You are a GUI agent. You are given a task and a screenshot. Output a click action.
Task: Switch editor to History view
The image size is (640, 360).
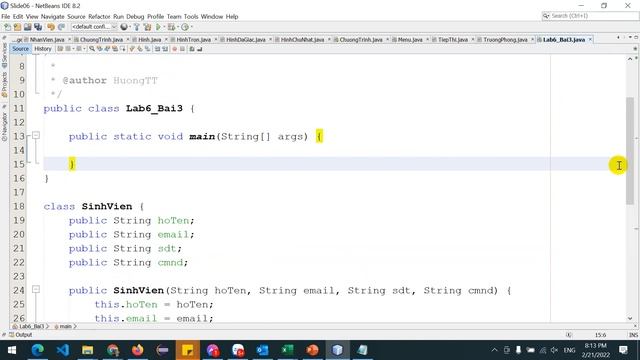tap(43, 49)
